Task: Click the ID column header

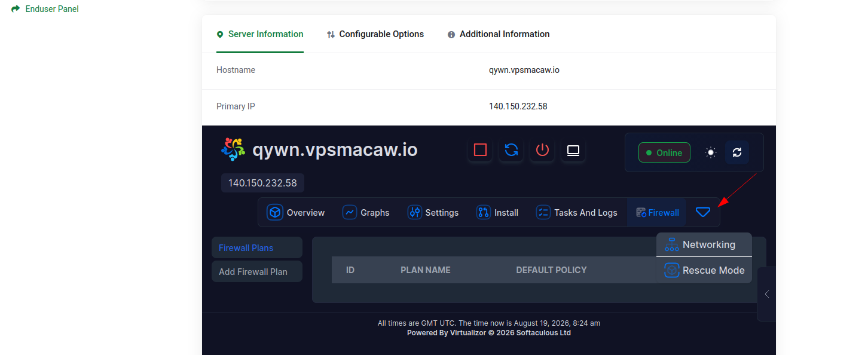Action: [350, 270]
